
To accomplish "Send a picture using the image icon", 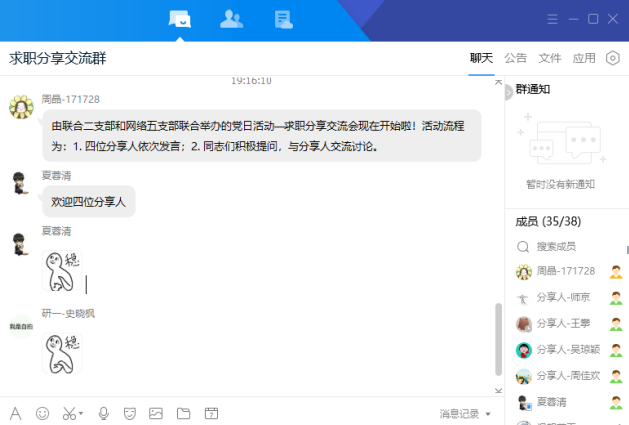I will (x=156, y=413).
